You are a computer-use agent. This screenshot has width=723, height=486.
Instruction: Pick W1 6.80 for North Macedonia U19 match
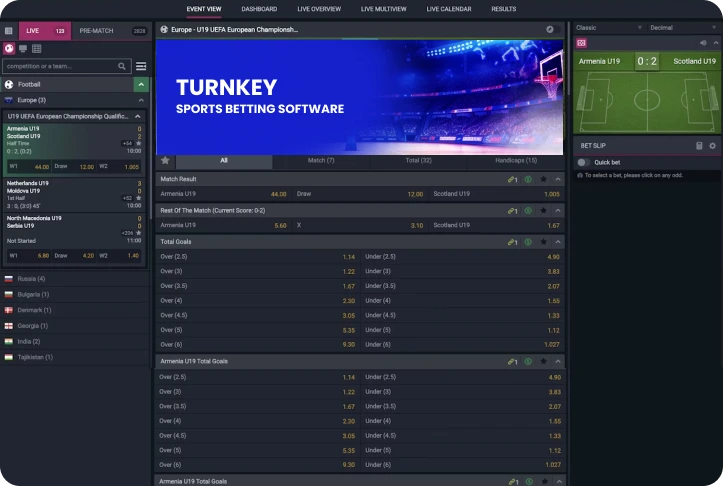29,256
